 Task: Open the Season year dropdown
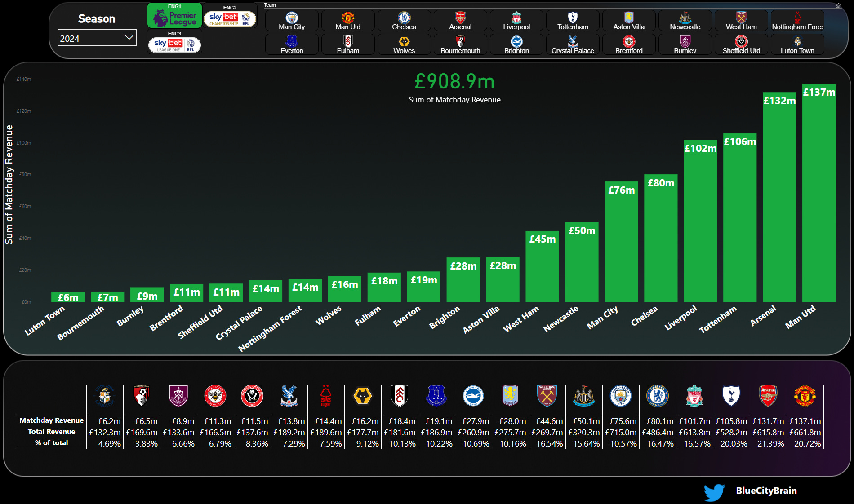tap(97, 38)
